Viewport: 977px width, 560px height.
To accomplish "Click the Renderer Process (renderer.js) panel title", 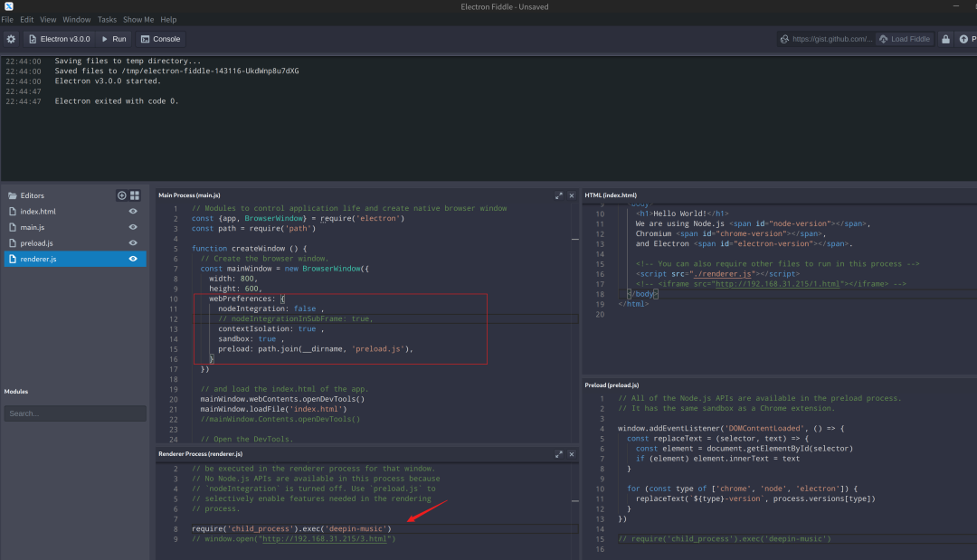I will (x=200, y=454).
